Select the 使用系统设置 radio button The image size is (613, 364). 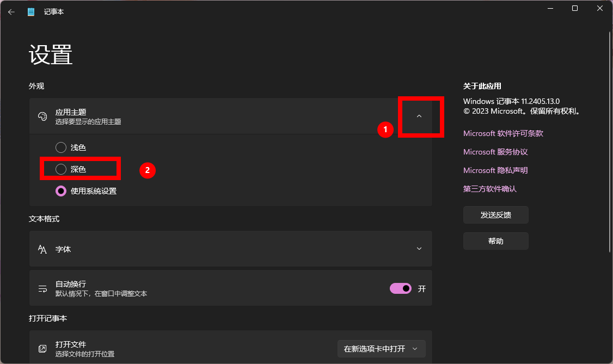coord(61,191)
